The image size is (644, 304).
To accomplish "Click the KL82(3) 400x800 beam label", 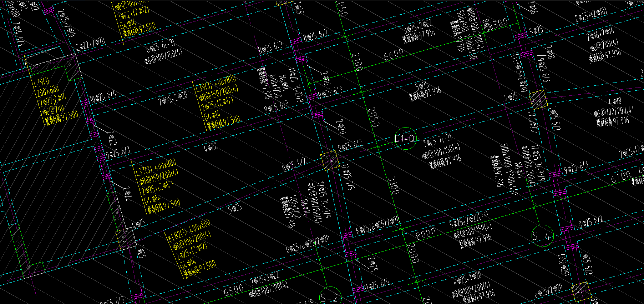I will click(x=189, y=230).
